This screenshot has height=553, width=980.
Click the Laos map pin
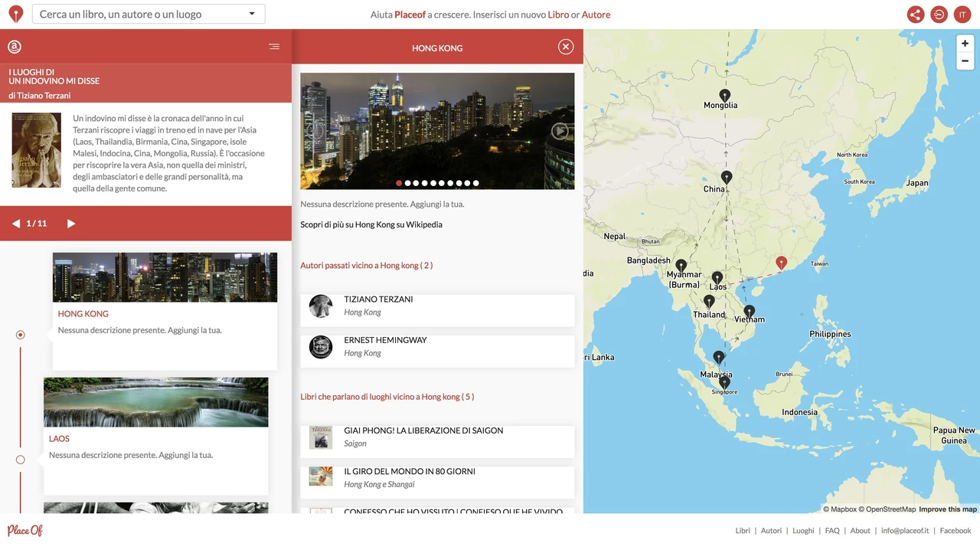point(717,279)
